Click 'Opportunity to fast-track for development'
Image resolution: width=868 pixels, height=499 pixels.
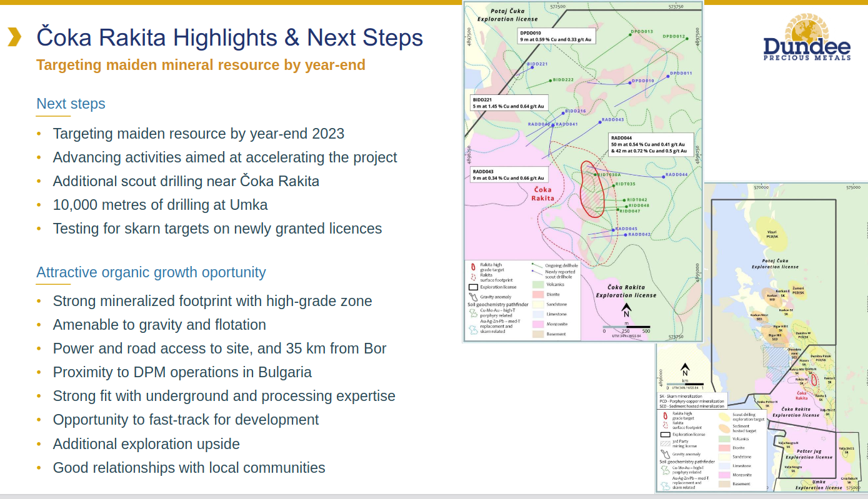point(186,420)
